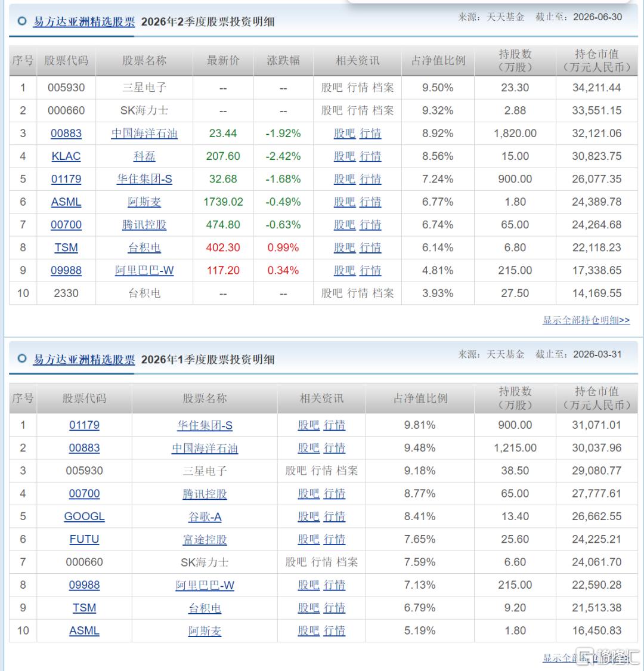Click code 005930 in 2季度 table

coord(66,88)
